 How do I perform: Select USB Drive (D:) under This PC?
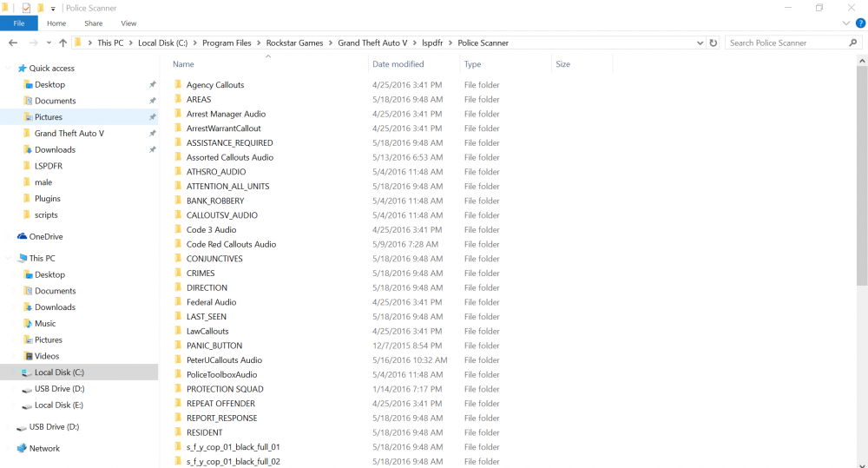click(x=59, y=389)
